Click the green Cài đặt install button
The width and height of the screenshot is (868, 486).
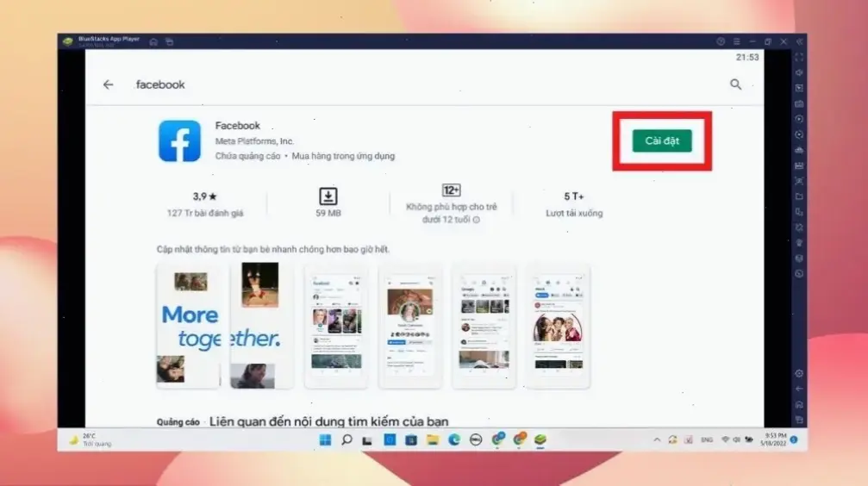click(x=662, y=140)
